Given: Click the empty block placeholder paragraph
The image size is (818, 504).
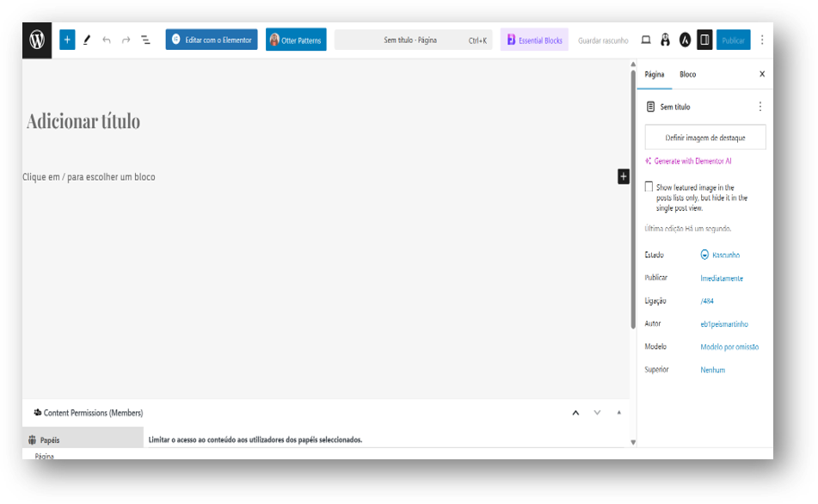Looking at the screenshot, I should pyautogui.click(x=89, y=177).
